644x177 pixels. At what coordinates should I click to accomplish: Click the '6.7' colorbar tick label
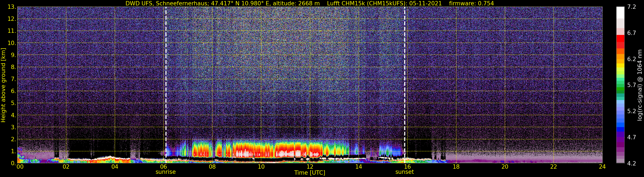point(632,33)
